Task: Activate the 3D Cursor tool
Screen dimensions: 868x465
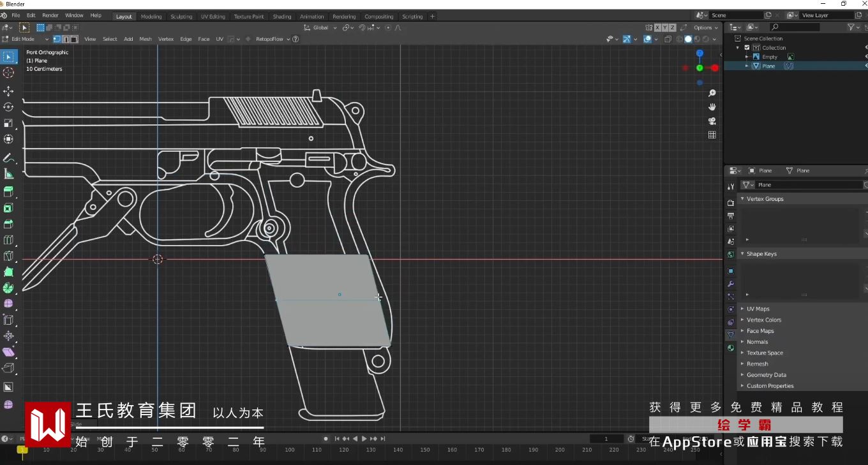Action: (8, 73)
